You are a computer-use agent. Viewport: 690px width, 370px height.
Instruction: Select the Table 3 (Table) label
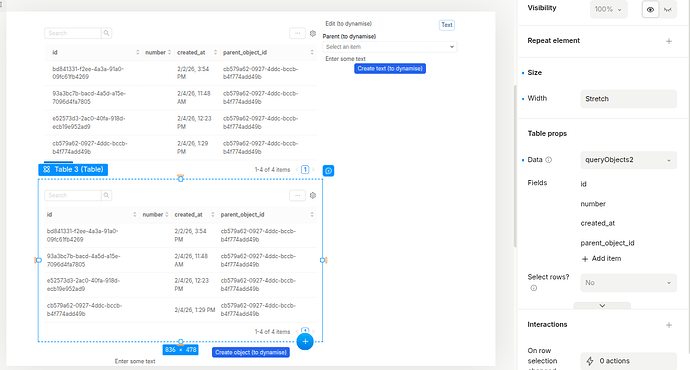[73, 169]
